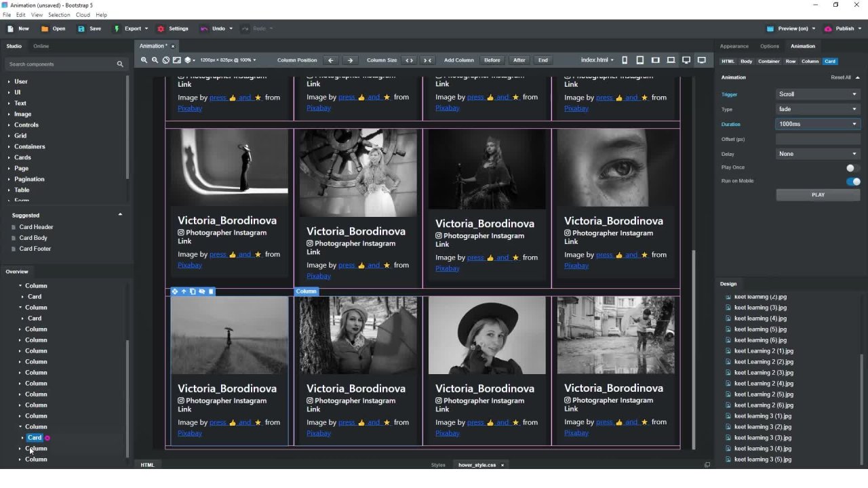
Task: Select keet learning (4).jpg in Design panel
Action: point(760,319)
